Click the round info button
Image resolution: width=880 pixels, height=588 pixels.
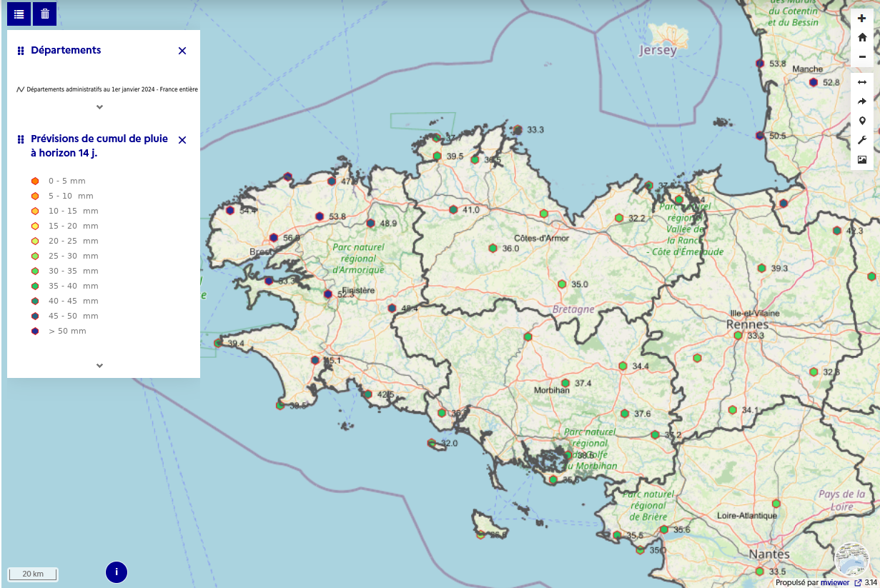pyautogui.click(x=117, y=572)
